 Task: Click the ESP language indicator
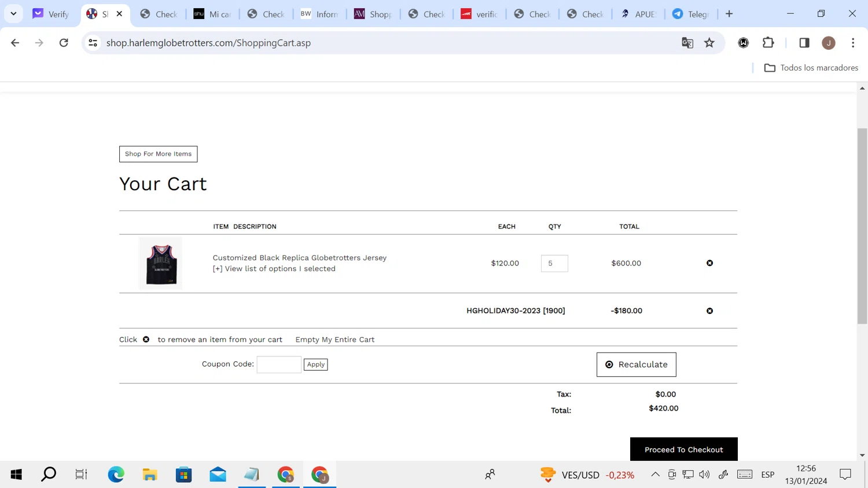768,475
